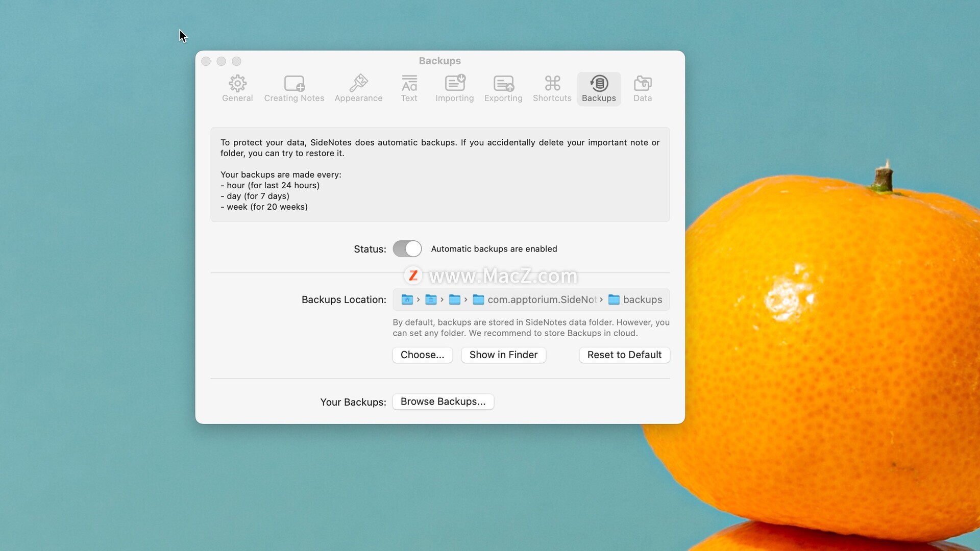Open the Exporting preferences pane
980x551 pixels.
point(503,89)
